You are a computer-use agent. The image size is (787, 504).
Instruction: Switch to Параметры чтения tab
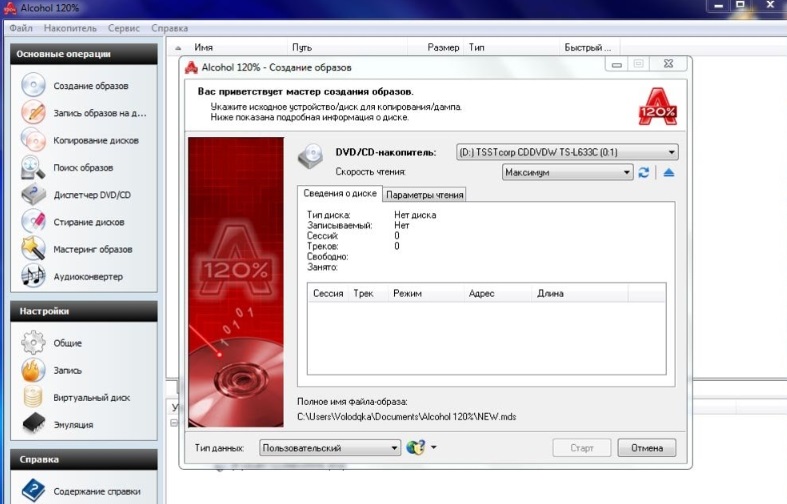423,195
